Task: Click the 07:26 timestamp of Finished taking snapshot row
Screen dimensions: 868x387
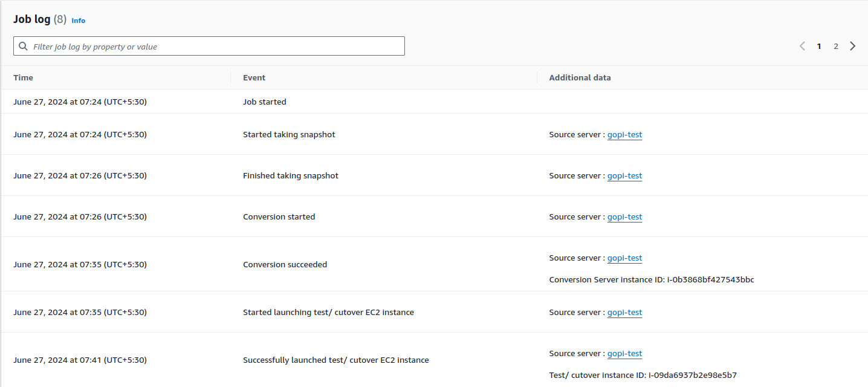Action: pos(80,176)
